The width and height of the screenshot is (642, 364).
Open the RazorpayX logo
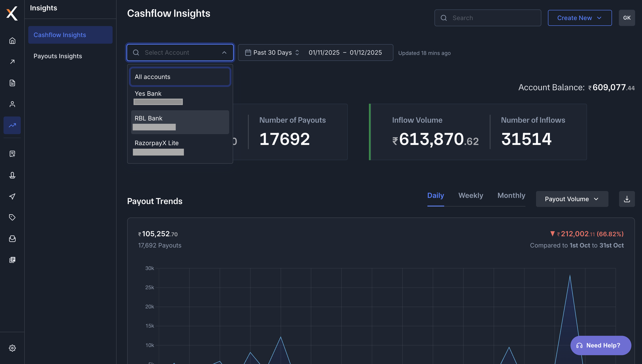coord(12,13)
